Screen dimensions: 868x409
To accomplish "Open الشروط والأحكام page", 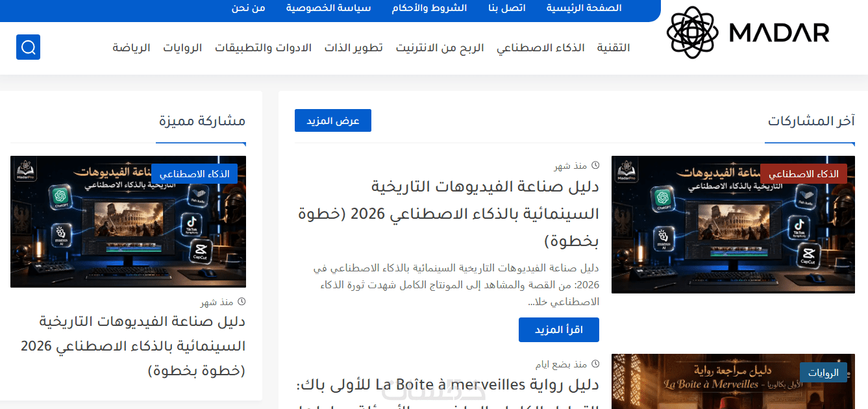I will 429,8.
